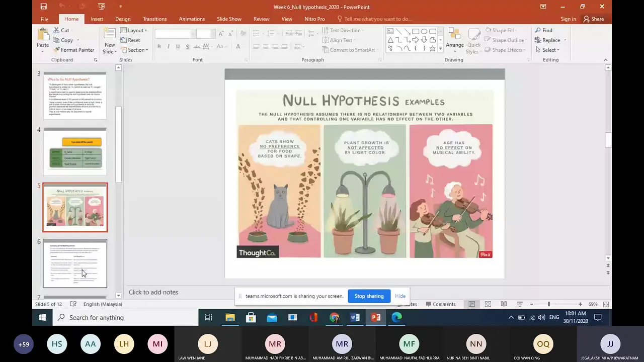This screenshot has height=362, width=644.
Task: Toggle text Shadow
Action: pyautogui.click(x=188, y=47)
